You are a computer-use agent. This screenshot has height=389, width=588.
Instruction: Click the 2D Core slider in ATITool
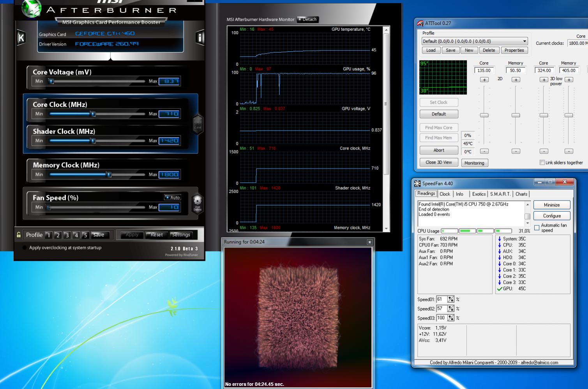click(484, 115)
